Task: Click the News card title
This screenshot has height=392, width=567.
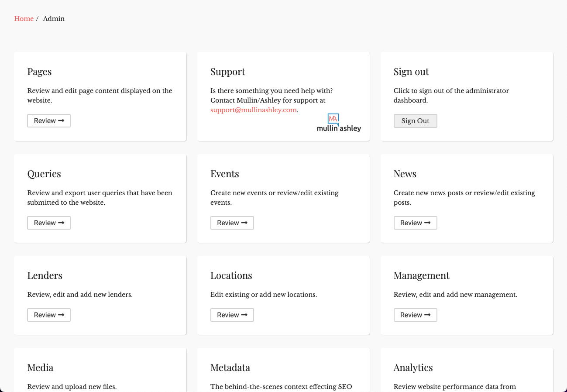Action: 405,174
